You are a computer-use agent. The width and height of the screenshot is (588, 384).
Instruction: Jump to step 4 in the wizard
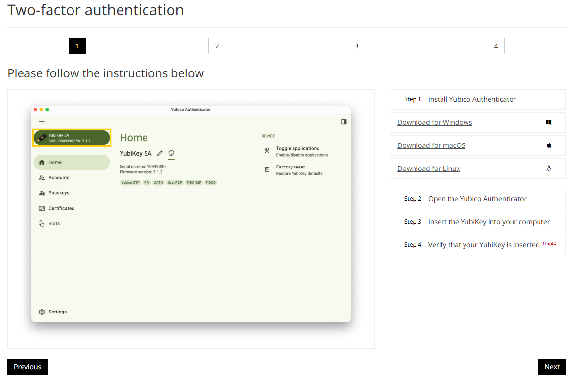point(496,46)
